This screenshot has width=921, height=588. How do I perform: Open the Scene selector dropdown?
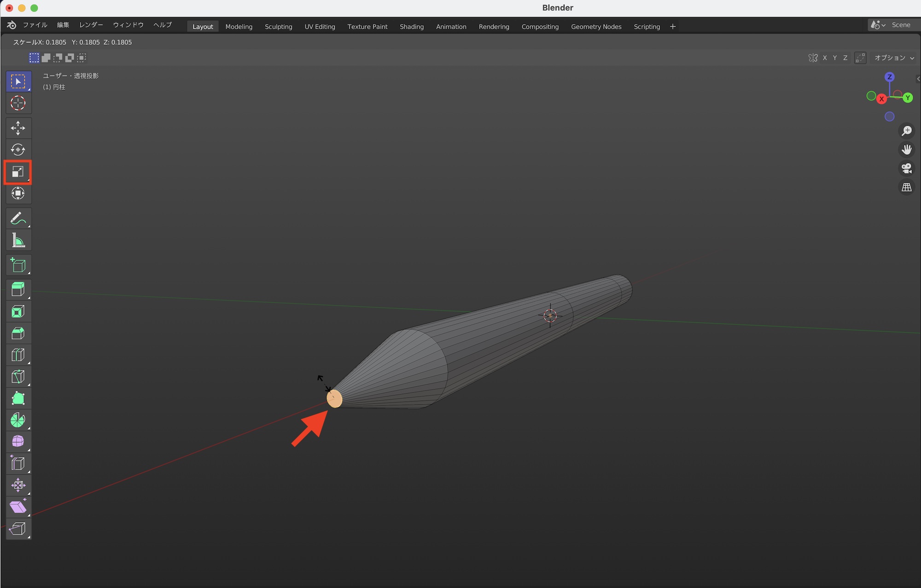pos(878,25)
